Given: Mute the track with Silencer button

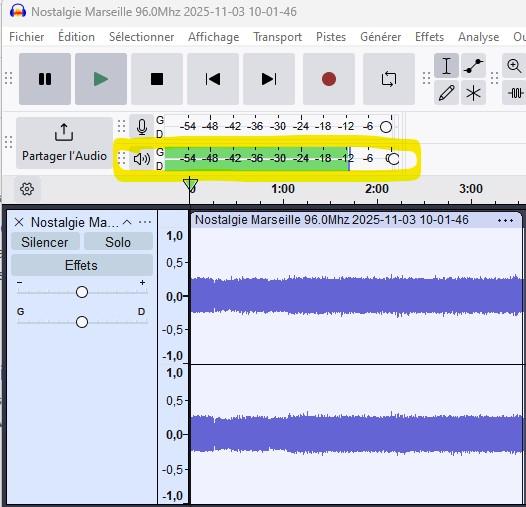Looking at the screenshot, I should (45, 242).
